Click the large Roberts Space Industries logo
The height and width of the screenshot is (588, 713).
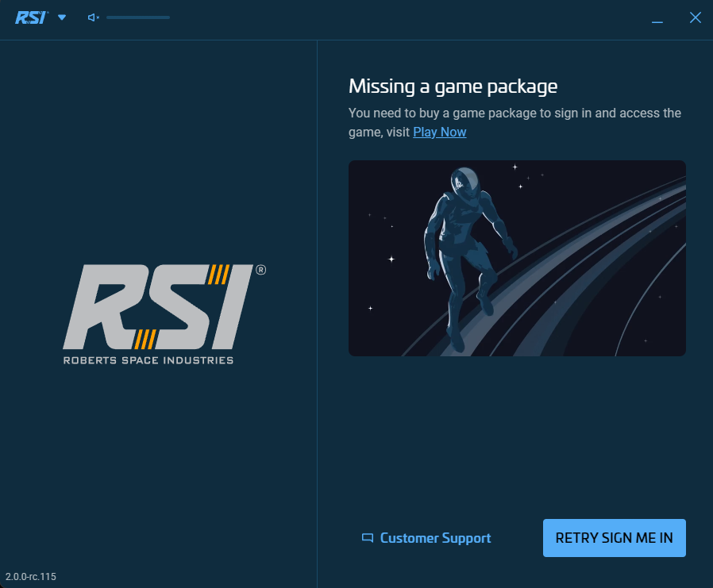pos(164,314)
